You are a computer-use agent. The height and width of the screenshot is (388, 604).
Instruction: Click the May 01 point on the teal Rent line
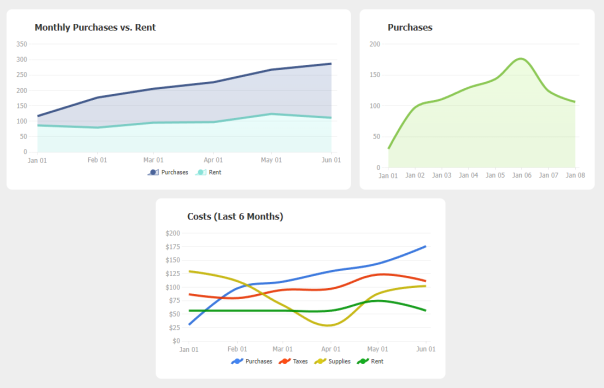[271, 114]
